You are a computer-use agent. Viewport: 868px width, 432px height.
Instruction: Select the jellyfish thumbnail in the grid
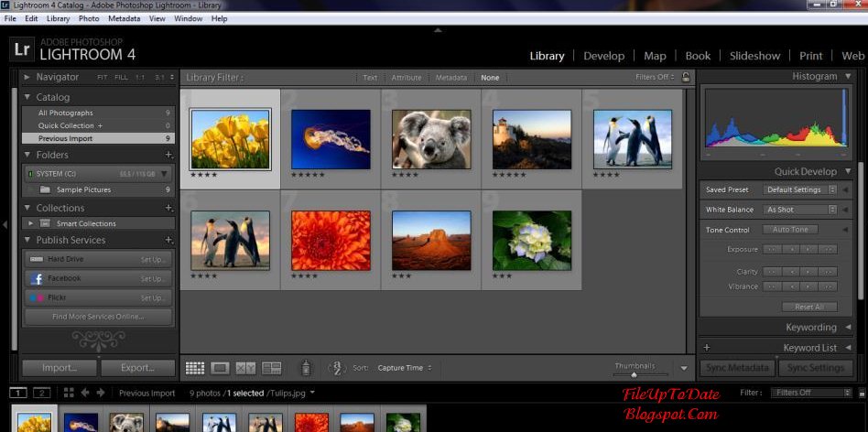pyautogui.click(x=331, y=139)
